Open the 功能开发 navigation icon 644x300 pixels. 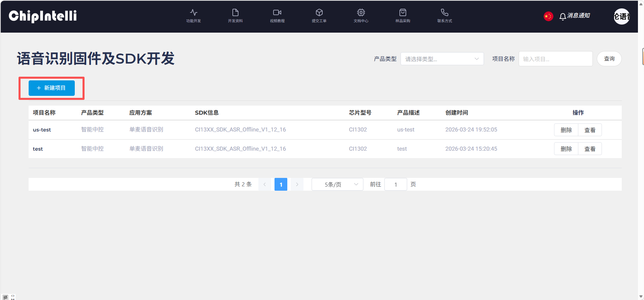[193, 12]
